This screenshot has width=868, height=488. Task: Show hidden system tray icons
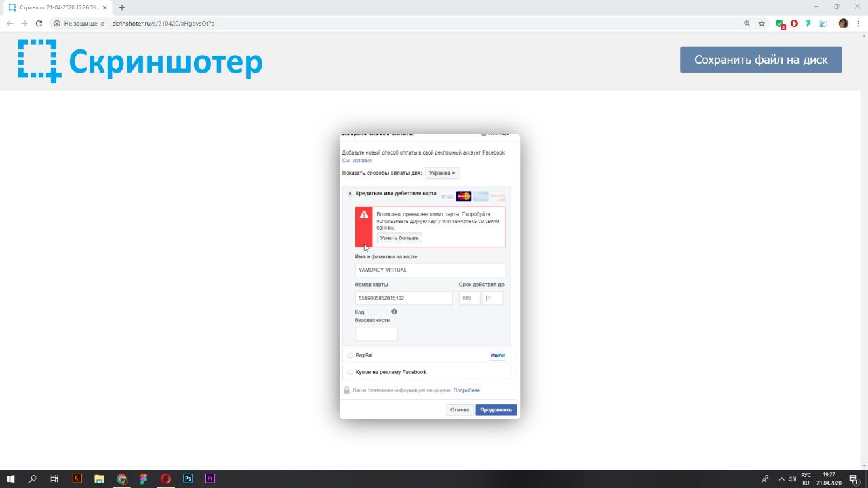pyautogui.click(x=781, y=479)
